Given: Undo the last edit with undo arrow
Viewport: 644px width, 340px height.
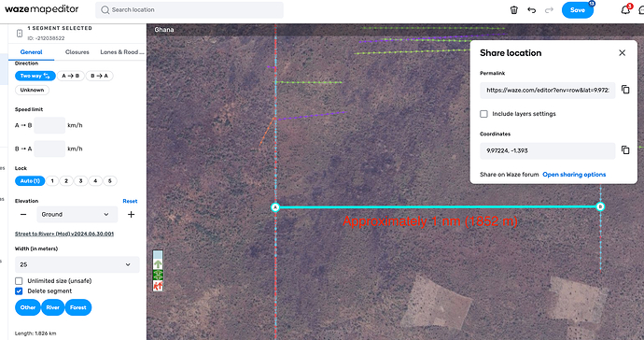Looking at the screenshot, I should click(x=531, y=10).
